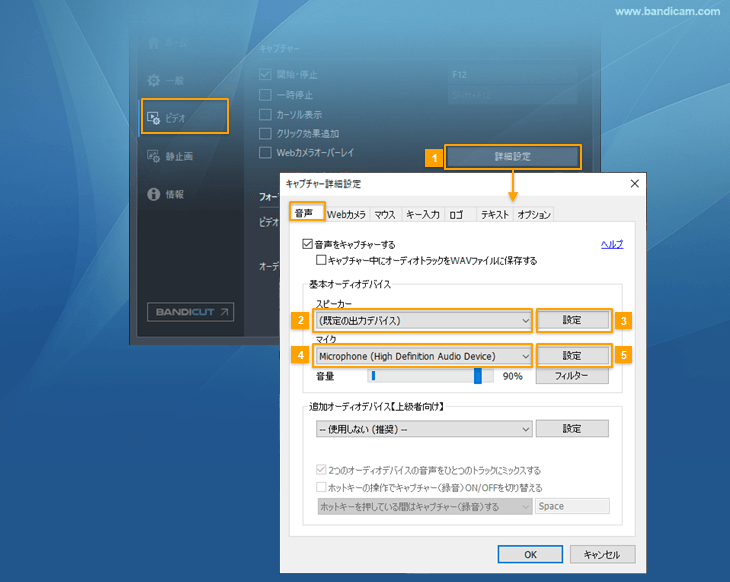The image size is (730, 582).
Task: Close the キャプチャー詳細設定 dialog
Action: pos(635,183)
